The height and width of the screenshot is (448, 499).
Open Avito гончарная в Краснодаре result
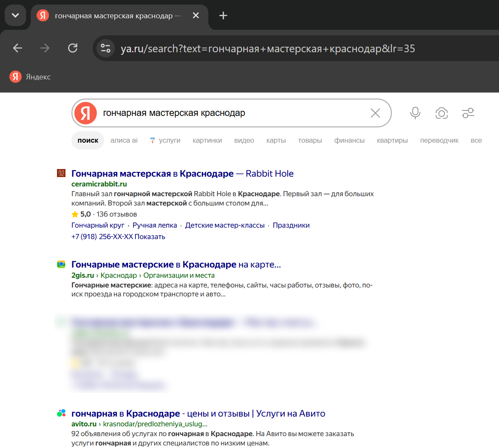(x=198, y=414)
